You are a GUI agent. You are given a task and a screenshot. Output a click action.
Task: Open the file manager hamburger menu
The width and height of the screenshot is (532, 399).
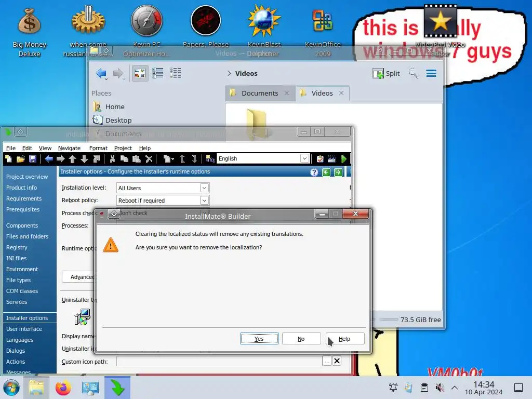[431, 73]
